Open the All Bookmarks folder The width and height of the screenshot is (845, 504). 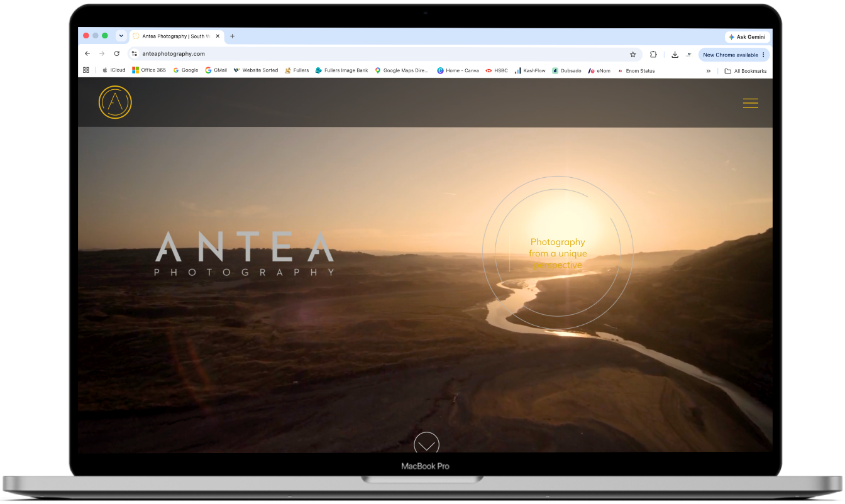pos(746,71)
